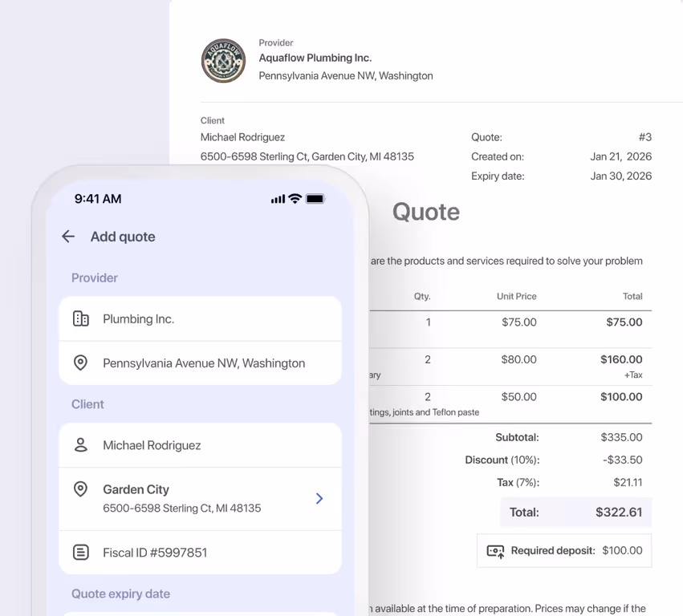
Task: Click the $160.00 row total
Action: click(621, 359)
